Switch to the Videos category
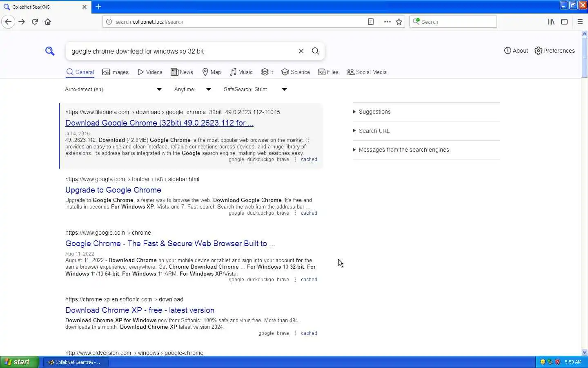This screenshot has height=368, width=588. 150,72
